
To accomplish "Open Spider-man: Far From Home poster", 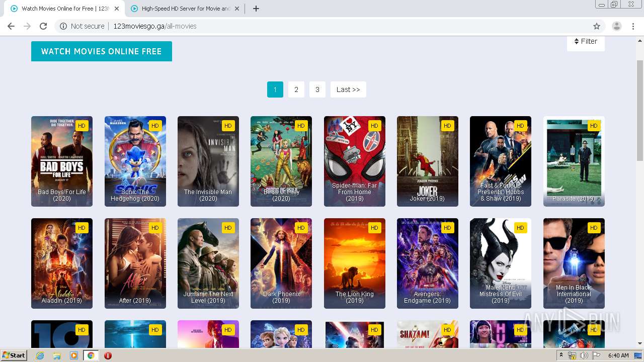I will pyautogui.click(x=355, y=161).
